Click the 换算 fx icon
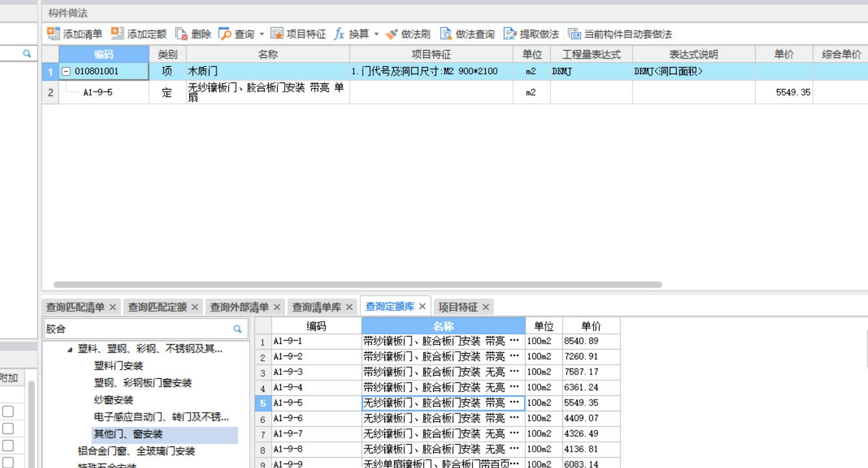This screenshot has height=468, width=868. click(339, 34)
